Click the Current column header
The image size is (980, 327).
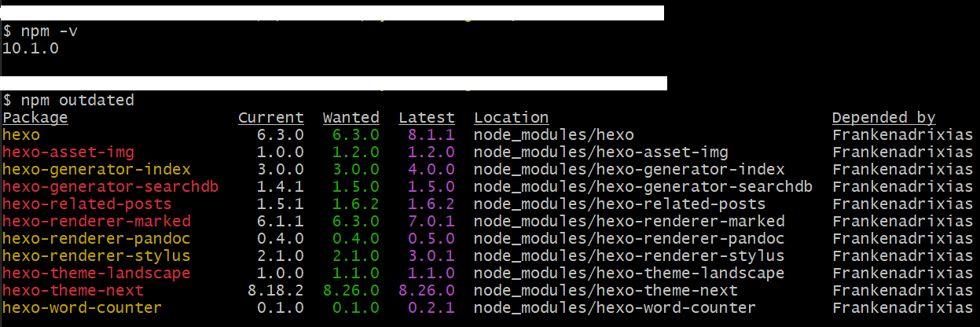(x=271, y=118)
